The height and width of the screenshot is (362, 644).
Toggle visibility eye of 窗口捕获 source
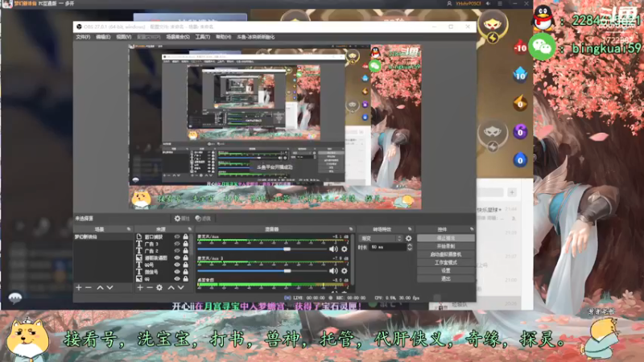coord(177,237)
